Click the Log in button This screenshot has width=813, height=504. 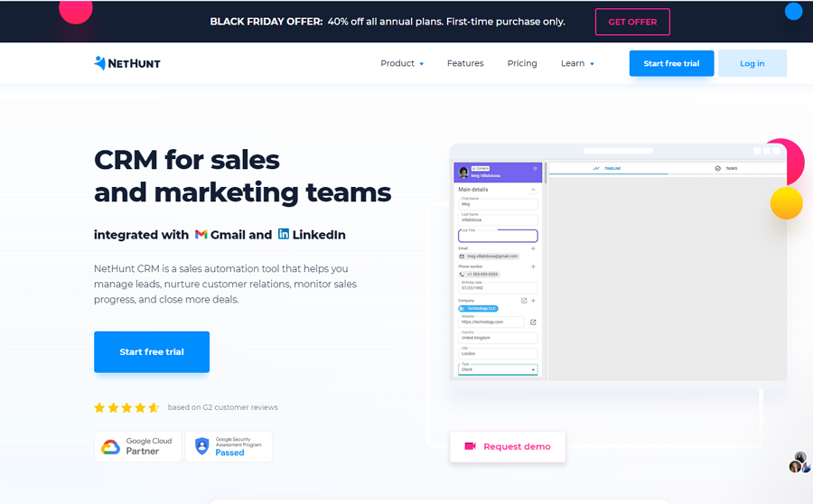point(752,63)
